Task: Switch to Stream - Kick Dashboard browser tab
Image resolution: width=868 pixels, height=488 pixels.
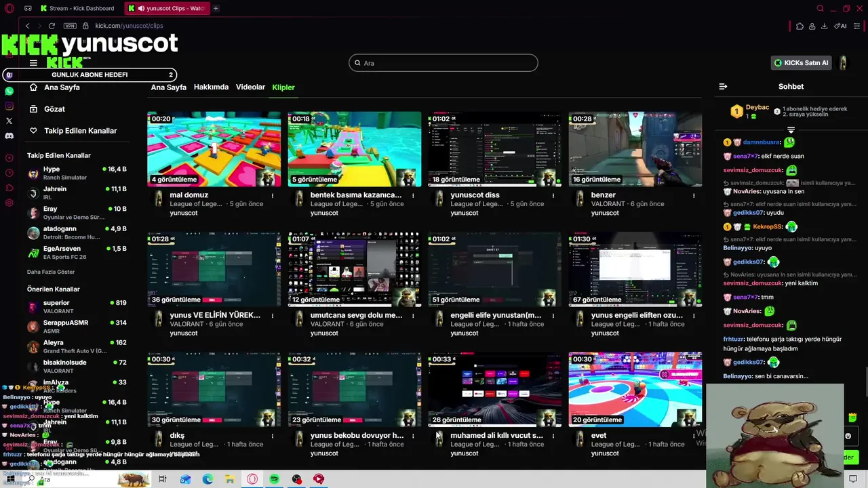Action: coord(78,8)
